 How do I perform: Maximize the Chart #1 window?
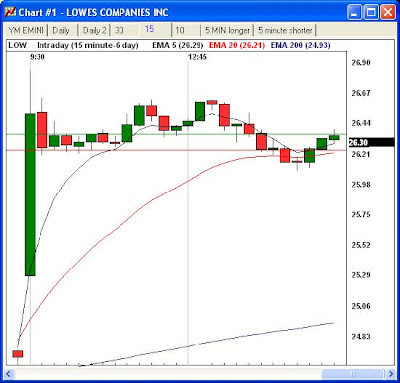(371, 13)
